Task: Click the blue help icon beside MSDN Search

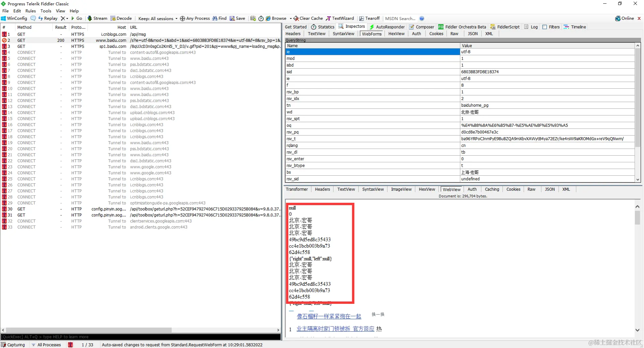Action: [x=422, y=18]
